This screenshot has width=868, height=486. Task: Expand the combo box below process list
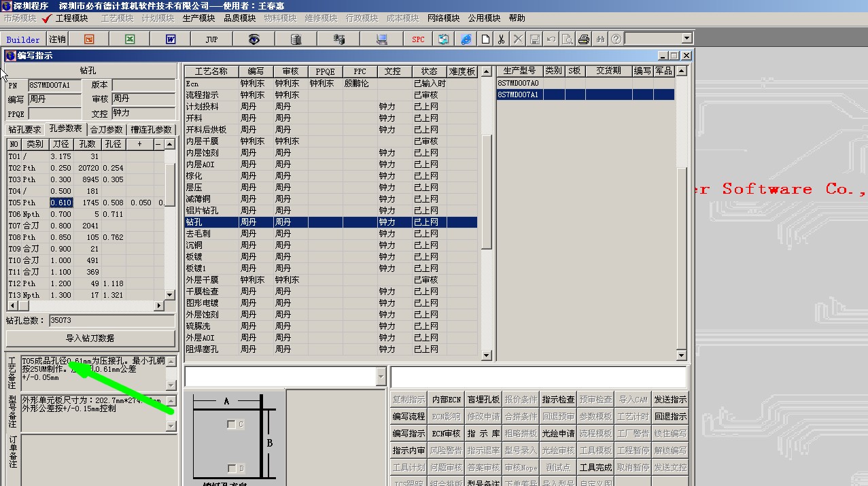click(x=381, y=376)
